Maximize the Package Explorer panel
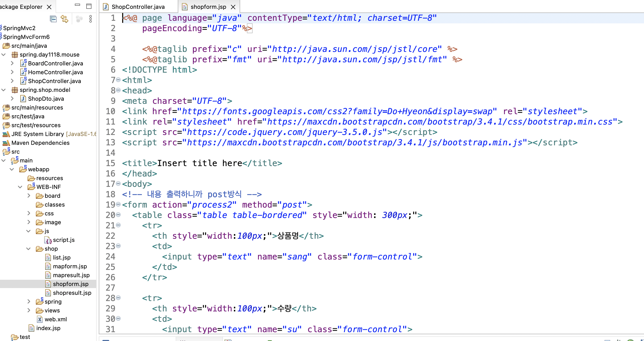 [x=89, y=6]
